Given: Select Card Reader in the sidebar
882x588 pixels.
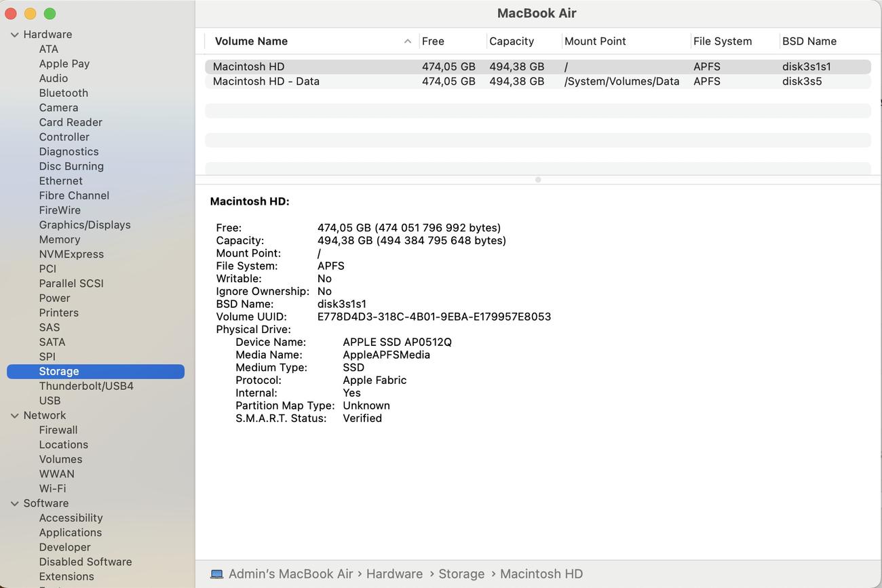Looking at the screenshot, I should [x=71, y=122].
